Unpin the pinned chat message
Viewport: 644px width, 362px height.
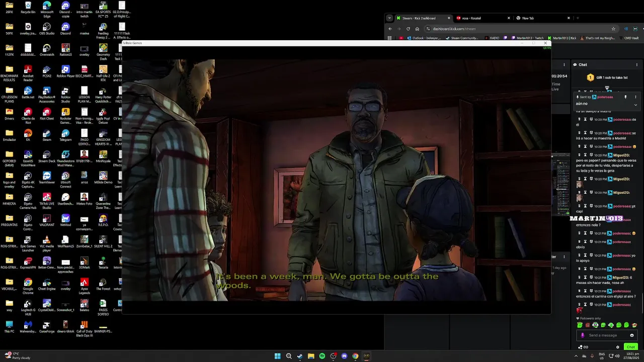pyautogui.click(x=625, y=97)
